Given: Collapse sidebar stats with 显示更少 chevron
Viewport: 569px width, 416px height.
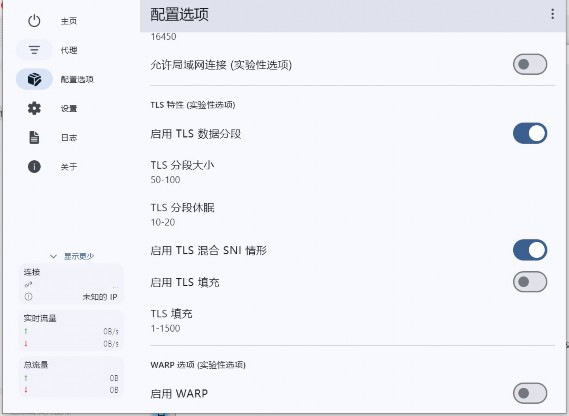Looking at the screenshot, I should [x=53, y=256].
